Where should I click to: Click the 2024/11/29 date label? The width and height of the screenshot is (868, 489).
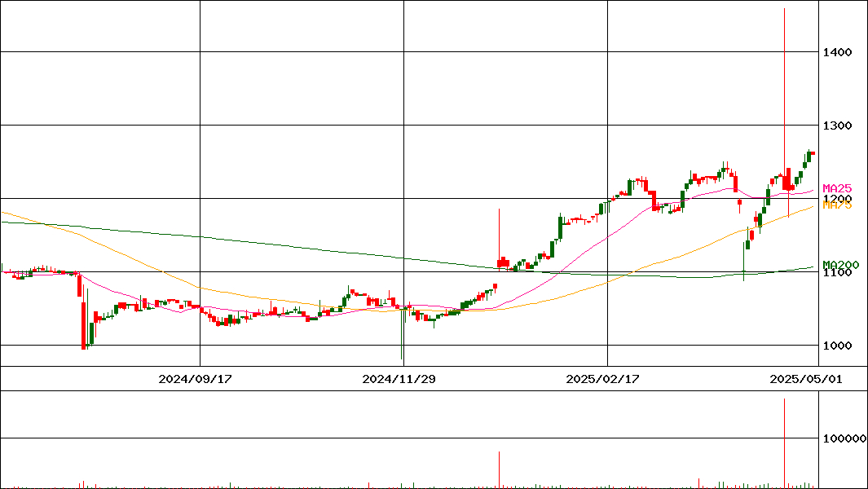coord(399,379)
